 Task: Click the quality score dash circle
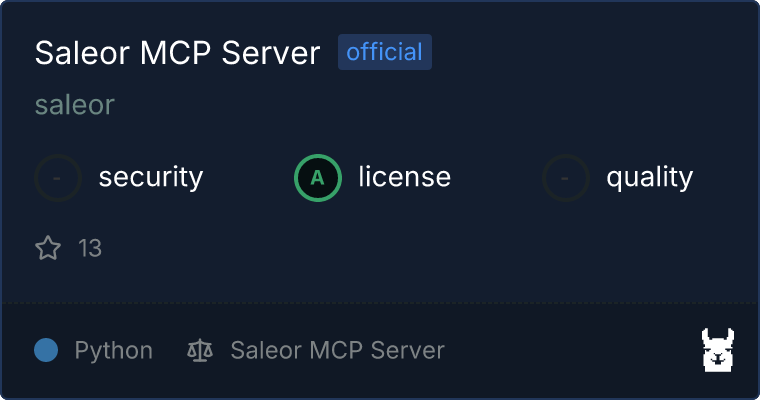566,178
